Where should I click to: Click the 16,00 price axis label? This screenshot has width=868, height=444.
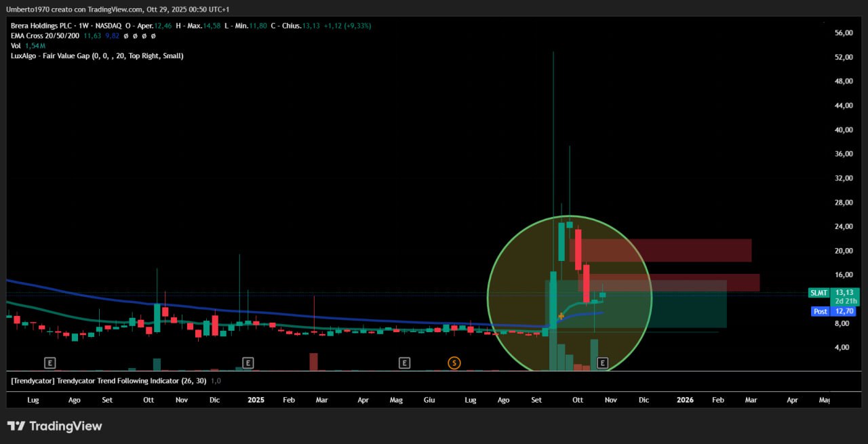click(844, 275)
